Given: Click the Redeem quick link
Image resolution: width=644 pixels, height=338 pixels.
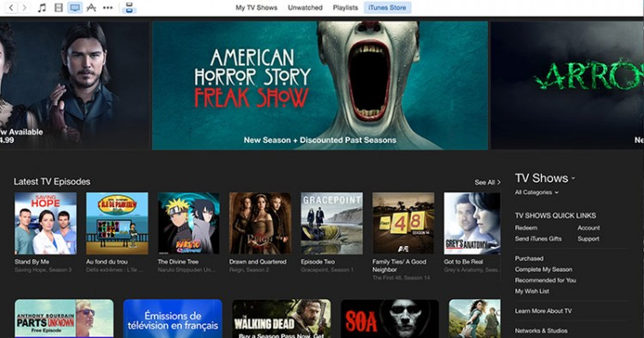Looking at the screenshot, I should point(526,228).
